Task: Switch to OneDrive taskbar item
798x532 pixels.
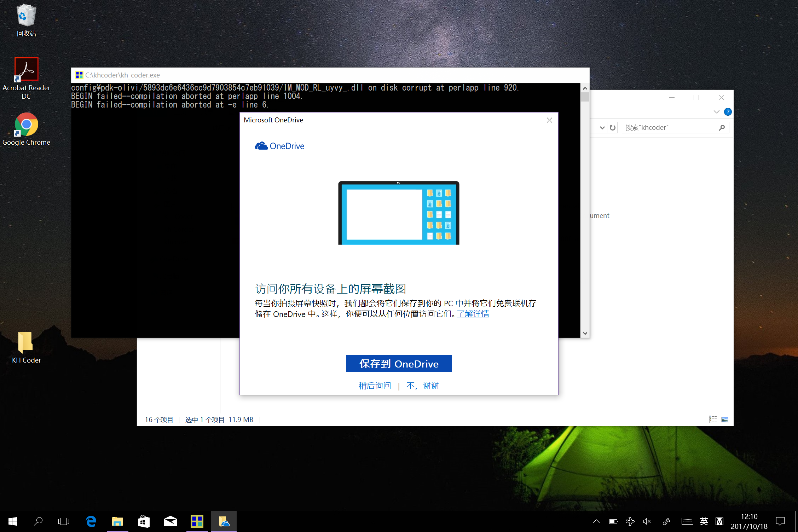Action: [x=224, y=521]
